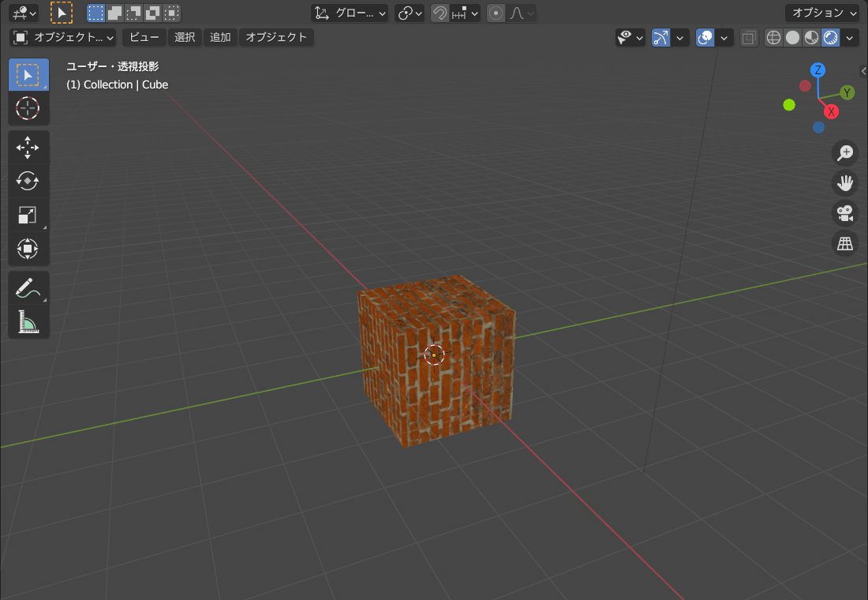Set selection mode to subtract
868x600 pixels.
[133, 13]
